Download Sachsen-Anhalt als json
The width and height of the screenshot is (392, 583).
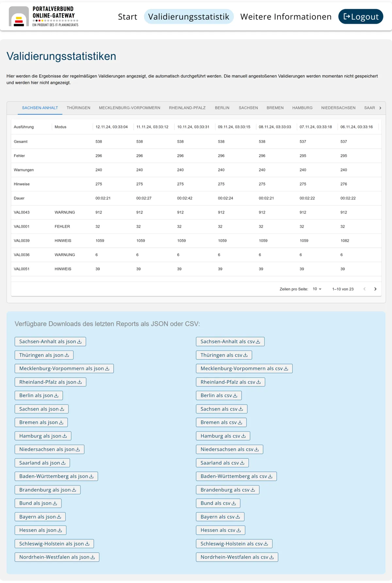50,342
